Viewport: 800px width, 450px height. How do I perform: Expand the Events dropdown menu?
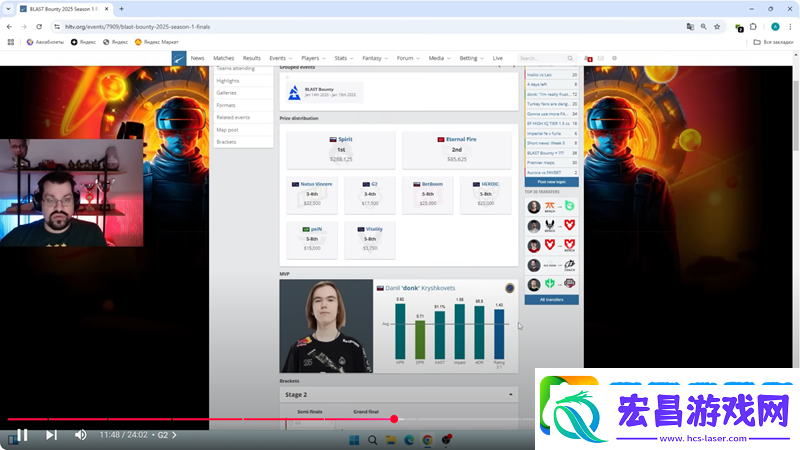[281, 58]
